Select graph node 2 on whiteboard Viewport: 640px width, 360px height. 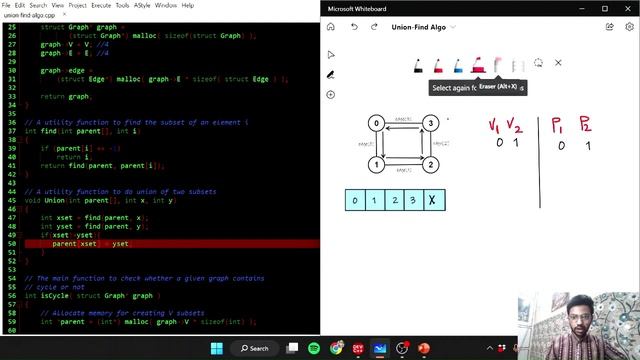[x=430, y=165]
